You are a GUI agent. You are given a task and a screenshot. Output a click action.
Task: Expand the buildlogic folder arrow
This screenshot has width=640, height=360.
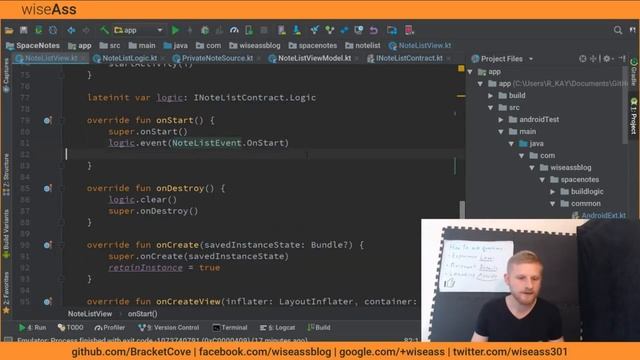pos(553,192)
